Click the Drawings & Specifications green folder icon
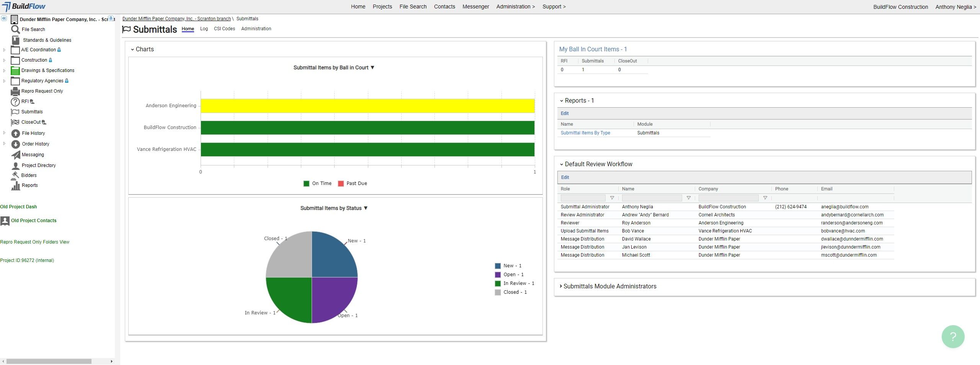 15,70
